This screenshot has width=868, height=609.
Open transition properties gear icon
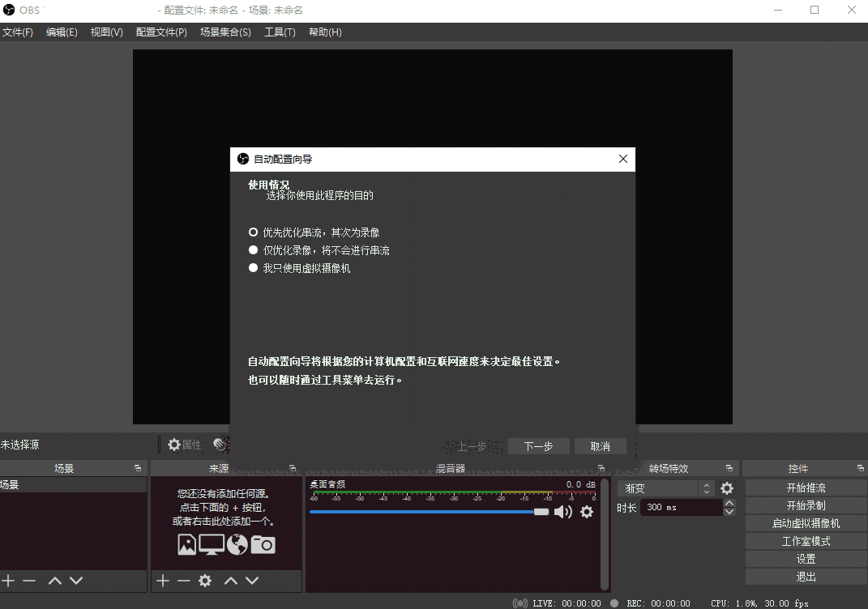tap(726, 488)
